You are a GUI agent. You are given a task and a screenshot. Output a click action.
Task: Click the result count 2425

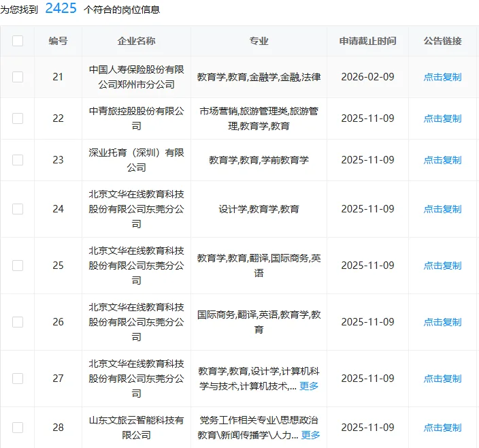click(x=61, y=8)
